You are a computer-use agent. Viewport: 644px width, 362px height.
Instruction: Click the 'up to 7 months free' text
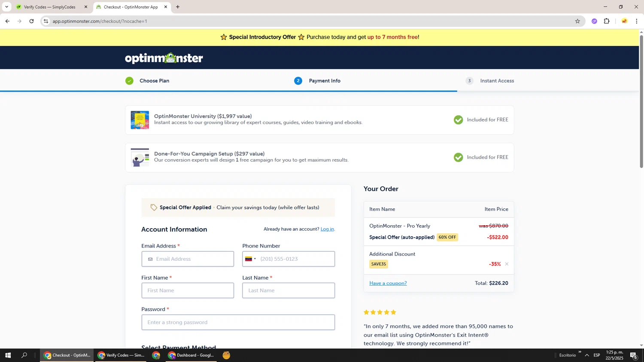click(392, 37)
